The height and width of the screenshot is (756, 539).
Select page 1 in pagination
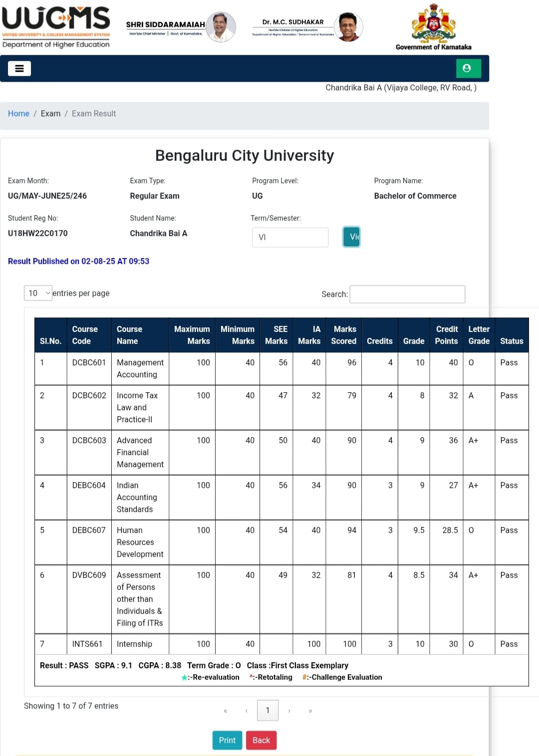pos(268,710)
